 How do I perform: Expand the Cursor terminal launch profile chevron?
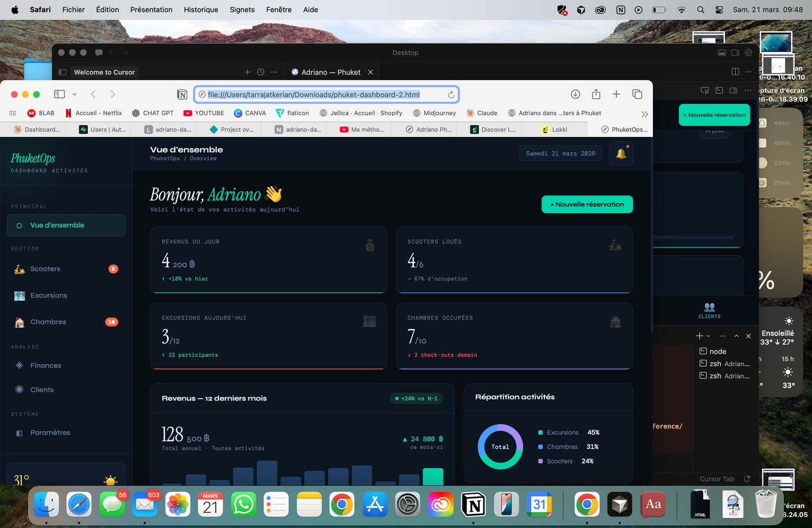click(708, 336)
